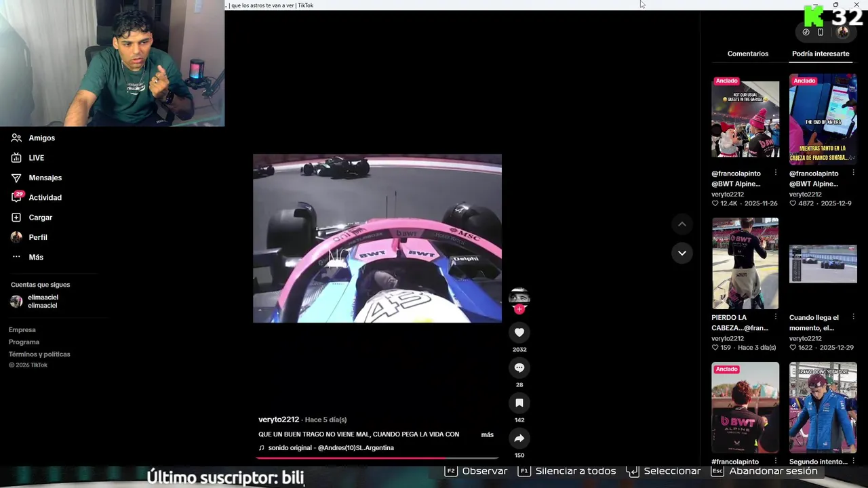The image size is (868, 488).
Task: Open options for 4872 likes video
Action: (853, 174)
